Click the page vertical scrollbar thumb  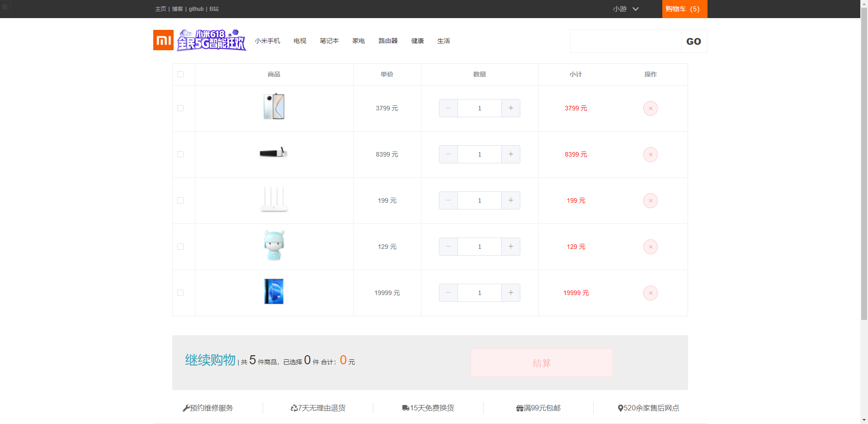click(x=864, y=164)
